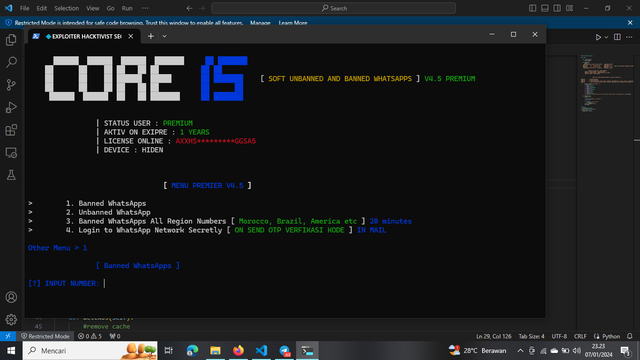Screen dimensions: 640x360
Task: Open the Edit menu
Action: (x=42, y=8)
